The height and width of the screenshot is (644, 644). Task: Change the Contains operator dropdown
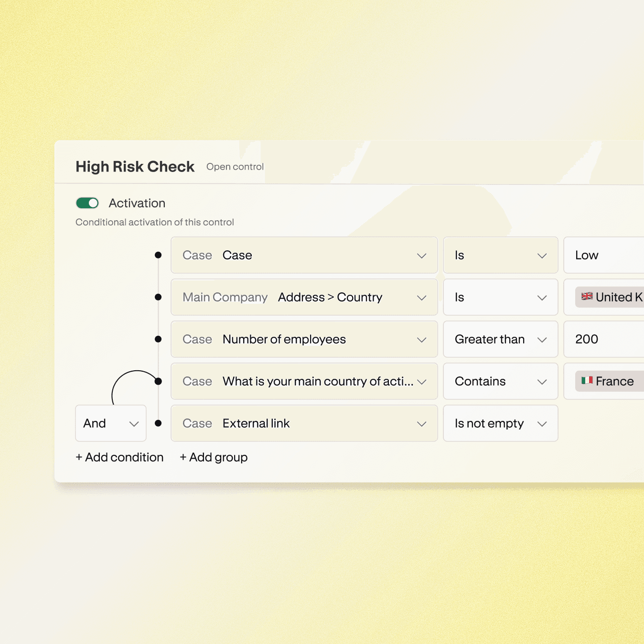click(500, 381)
